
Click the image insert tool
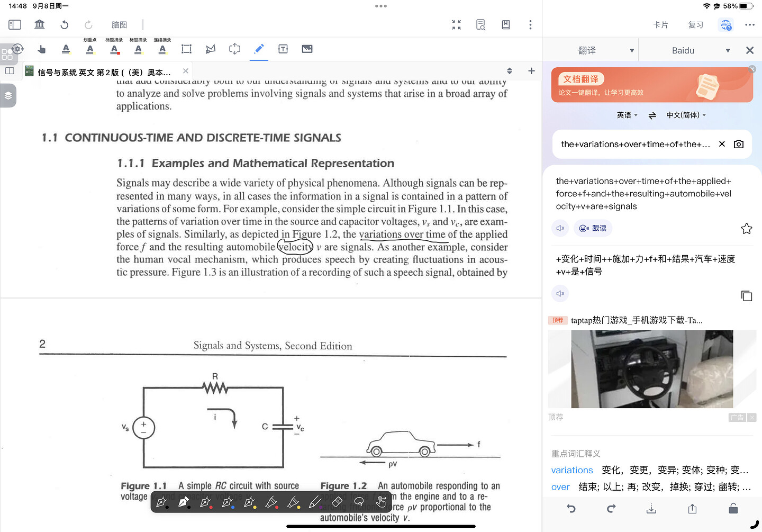[307, 49]
